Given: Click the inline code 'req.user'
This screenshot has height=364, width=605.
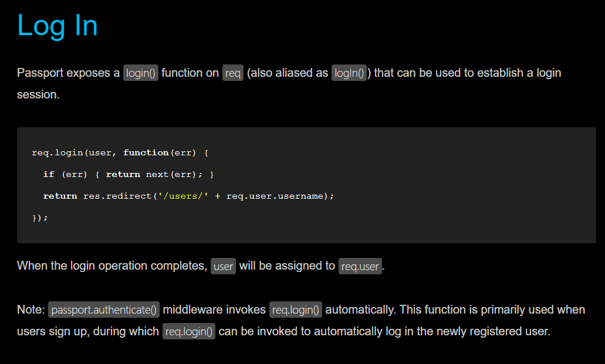Looking at the screenshot, I should coord(360,266).
